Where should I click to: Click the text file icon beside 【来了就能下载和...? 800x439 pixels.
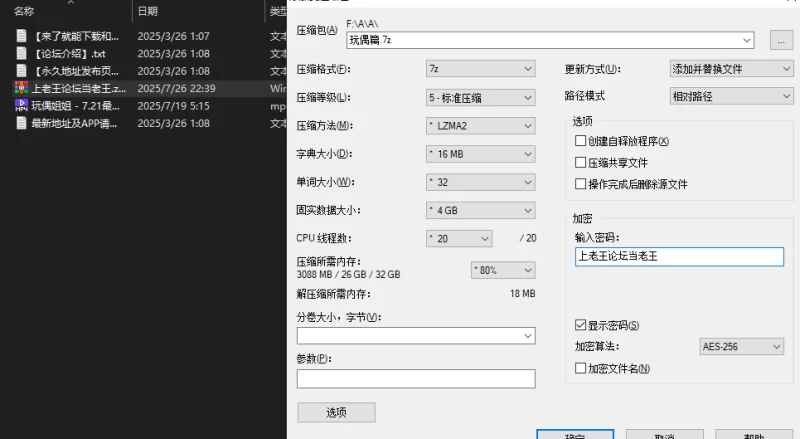click(21, 36)
